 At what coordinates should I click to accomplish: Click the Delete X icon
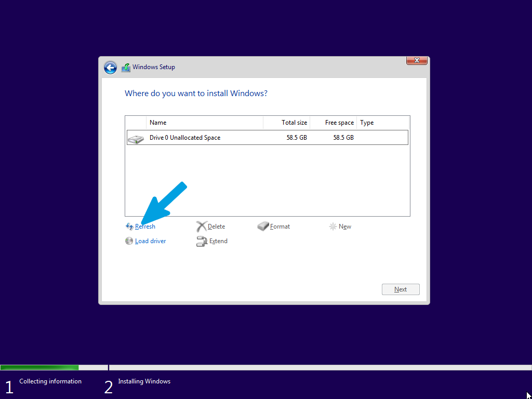(x=202, y=227)
